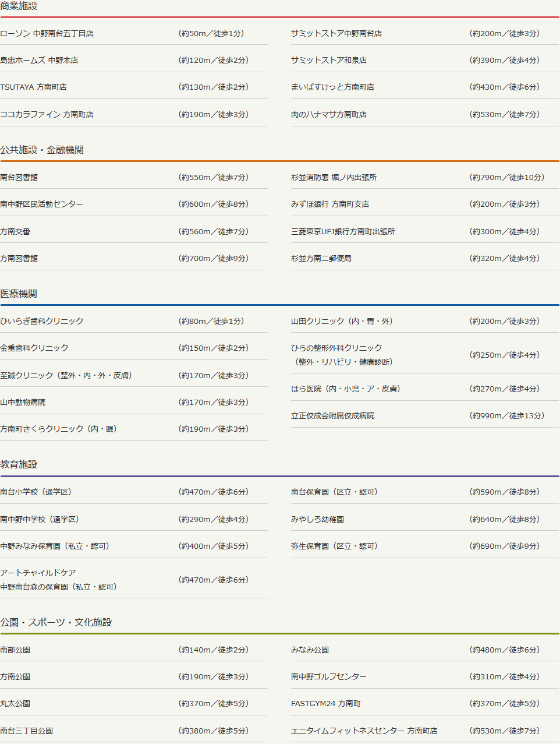Select ひいらぎ歯科クリニック entry
The image size is (560, 744).
[42, 321]
